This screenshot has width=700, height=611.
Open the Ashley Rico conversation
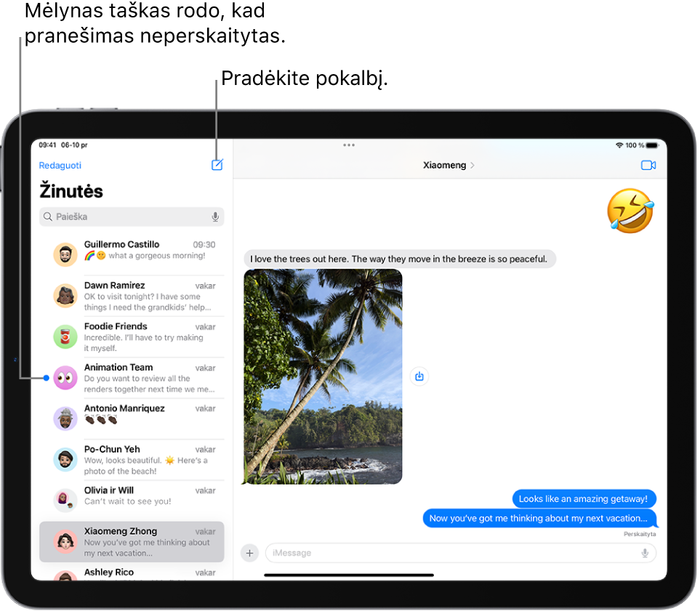click(132, 572)
